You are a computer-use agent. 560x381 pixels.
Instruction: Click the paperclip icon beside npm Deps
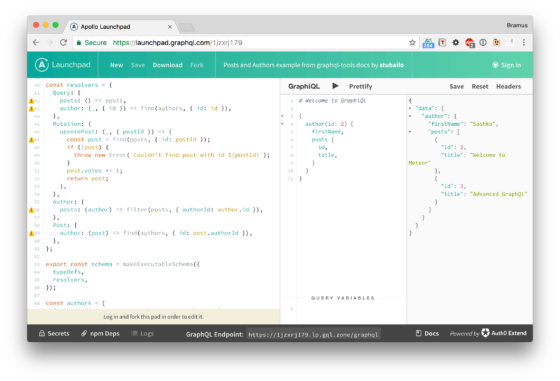click(x=84, y=334)
